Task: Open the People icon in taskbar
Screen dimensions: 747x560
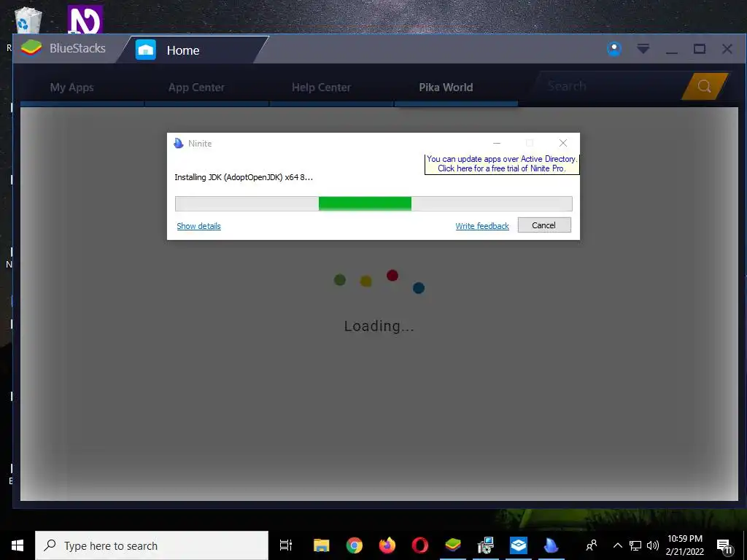Action: (x=592, y=545)
